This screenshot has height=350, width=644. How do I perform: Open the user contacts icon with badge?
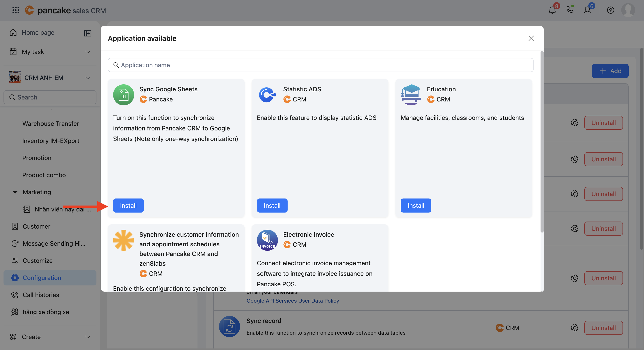click(587, 10)
